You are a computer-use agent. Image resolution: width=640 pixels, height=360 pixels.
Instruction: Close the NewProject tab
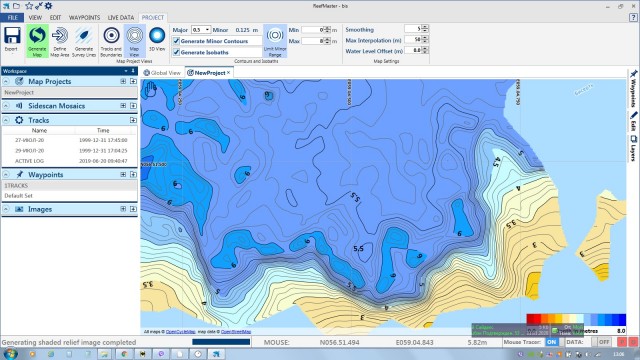tap(229, 72)
